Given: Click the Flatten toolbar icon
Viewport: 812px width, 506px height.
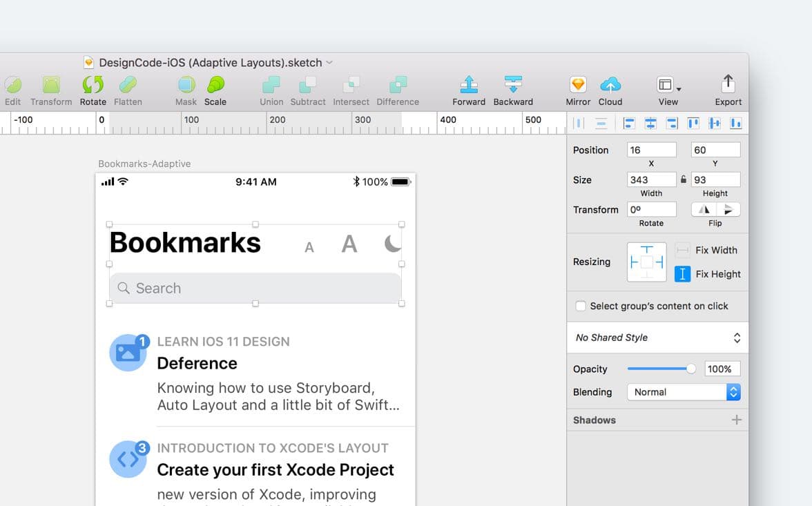Looking at the screenshot, I should click(128, 90).
